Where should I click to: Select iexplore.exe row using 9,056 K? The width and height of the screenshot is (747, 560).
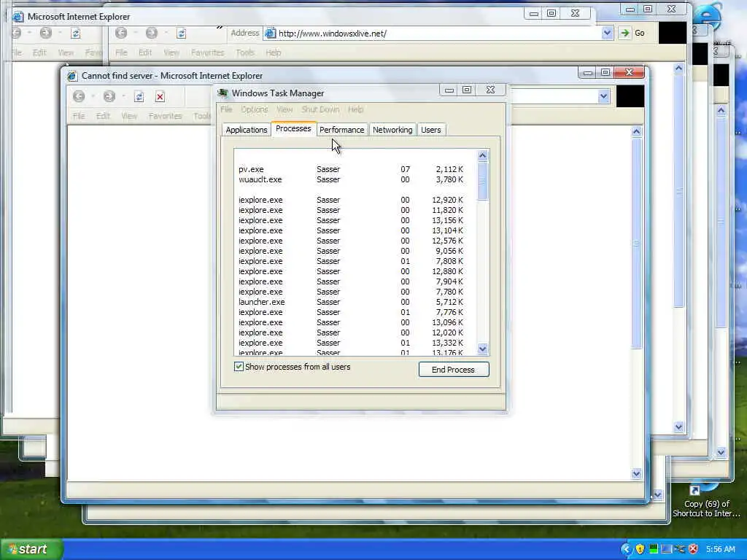pos(351,251)
